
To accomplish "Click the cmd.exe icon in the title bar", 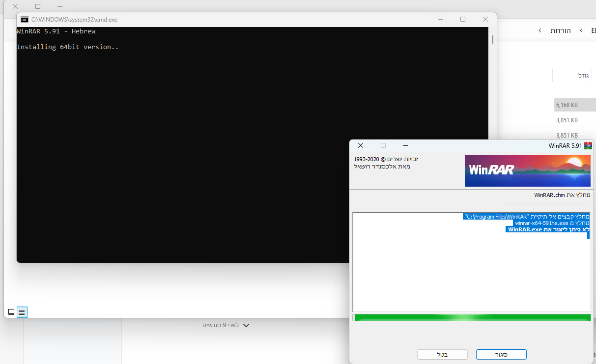I will [25, 20].
